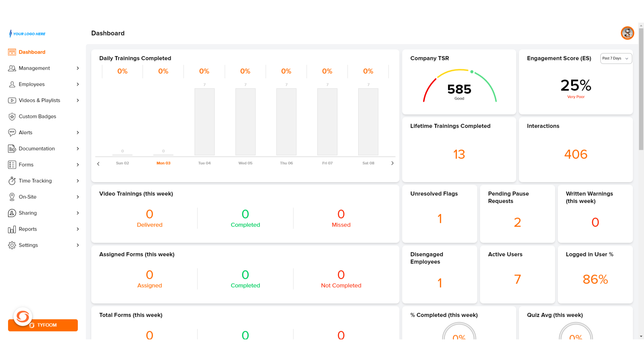Open the Past 7 Days dropdown
Image resolution: width=644 pixels, height=362 pixels.
click(x=616, y=58)
